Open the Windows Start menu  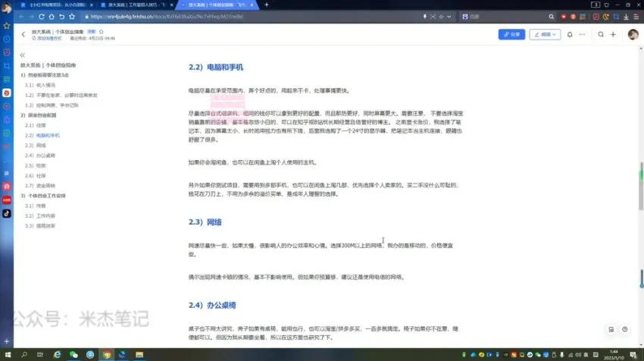(8, 354)
